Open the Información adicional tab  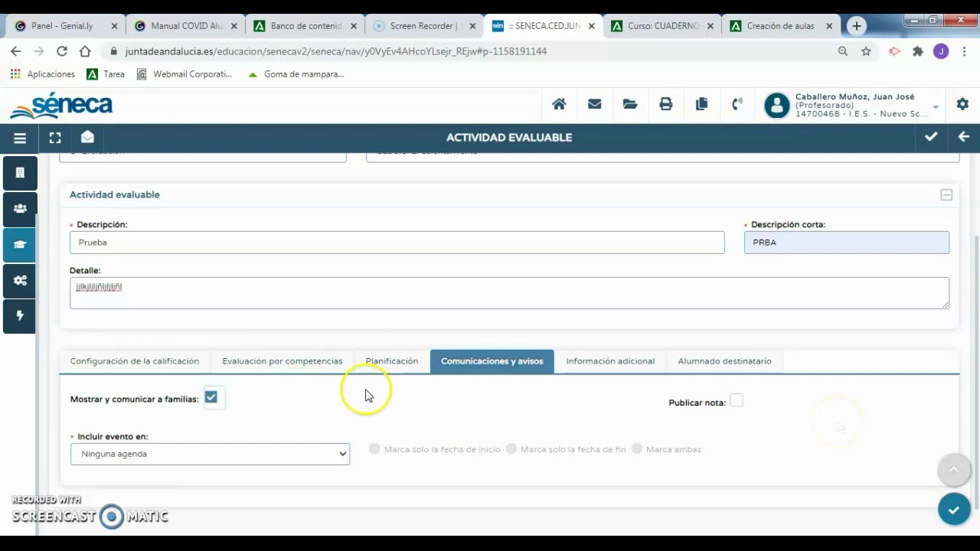pos(610,361)
